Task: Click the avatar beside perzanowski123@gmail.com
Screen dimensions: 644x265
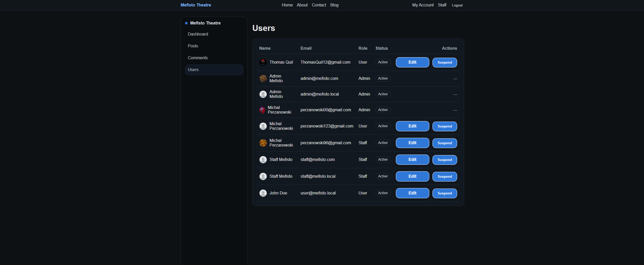Action: tap(263, 126)
